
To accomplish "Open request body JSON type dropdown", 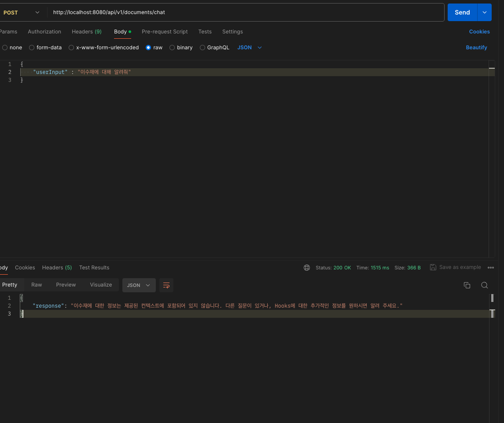I will tap(250, 48).
